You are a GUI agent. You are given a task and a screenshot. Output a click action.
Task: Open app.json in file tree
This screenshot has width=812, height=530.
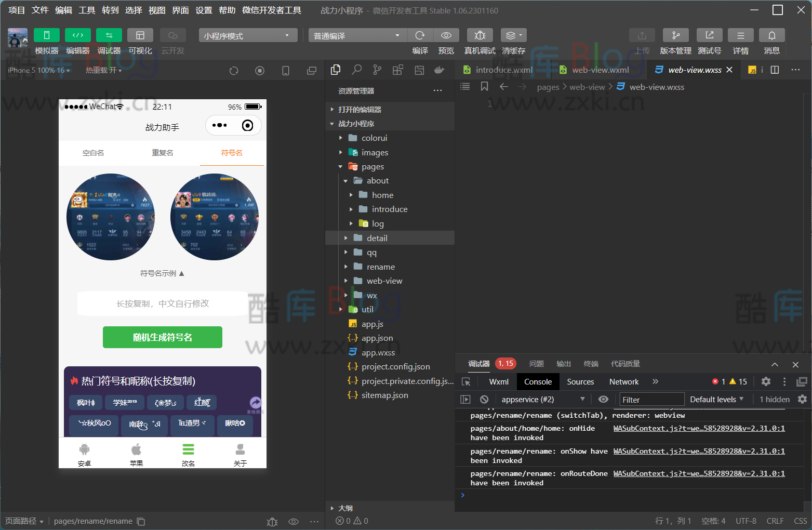(377, 338)
